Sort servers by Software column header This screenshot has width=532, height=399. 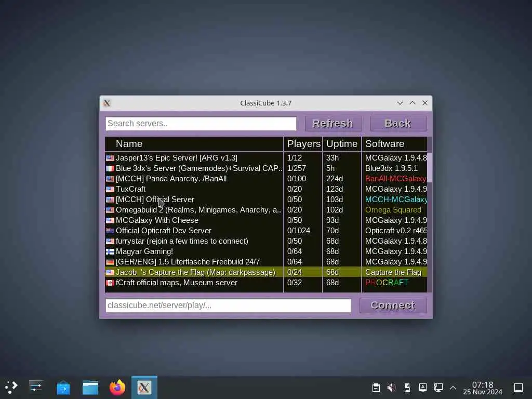(395, 144)
